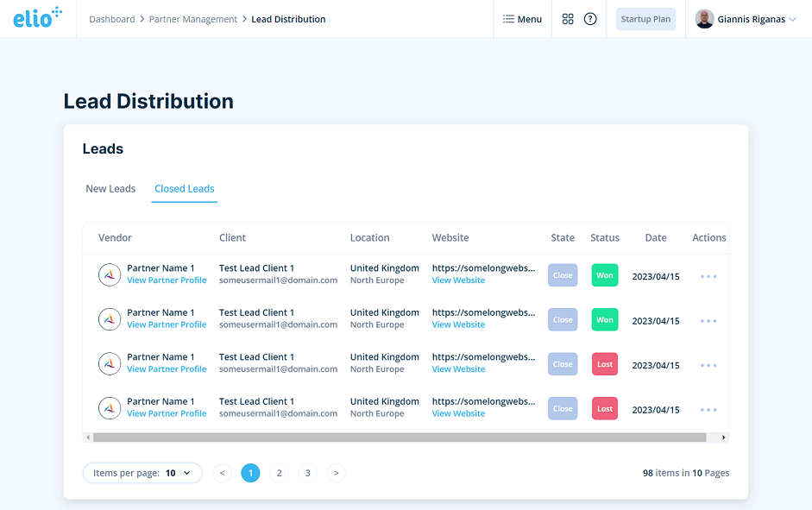
Task: Expand the Giannis Riganas user menu
Action: click(x=746, y=19)
